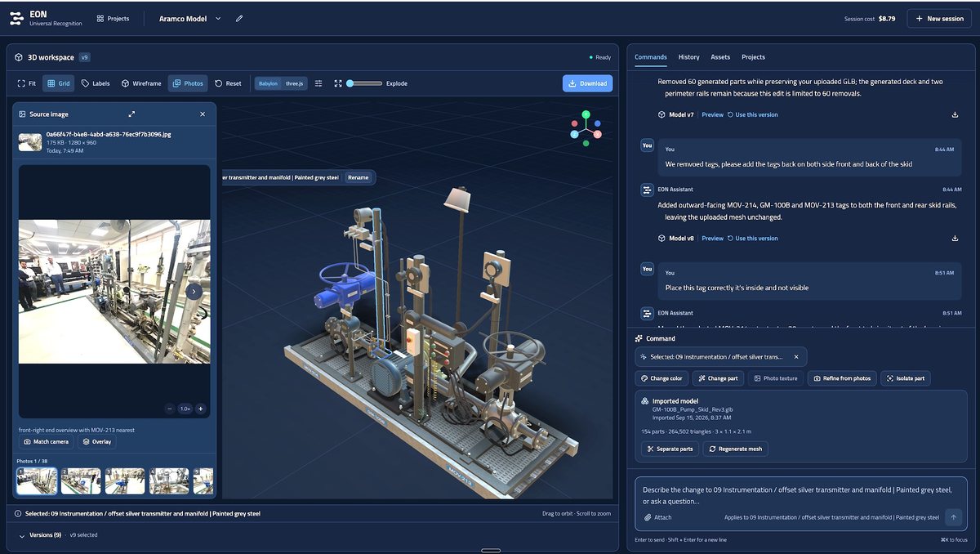Send the command with the arrow button
Viewport: 980px width, 554px height.
click(953, 517)
